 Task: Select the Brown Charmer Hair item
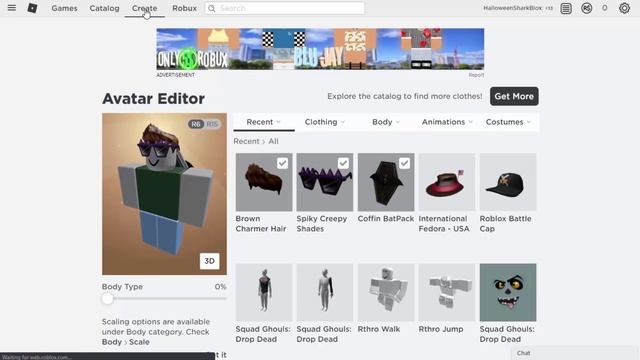click(x=264, y=182)
